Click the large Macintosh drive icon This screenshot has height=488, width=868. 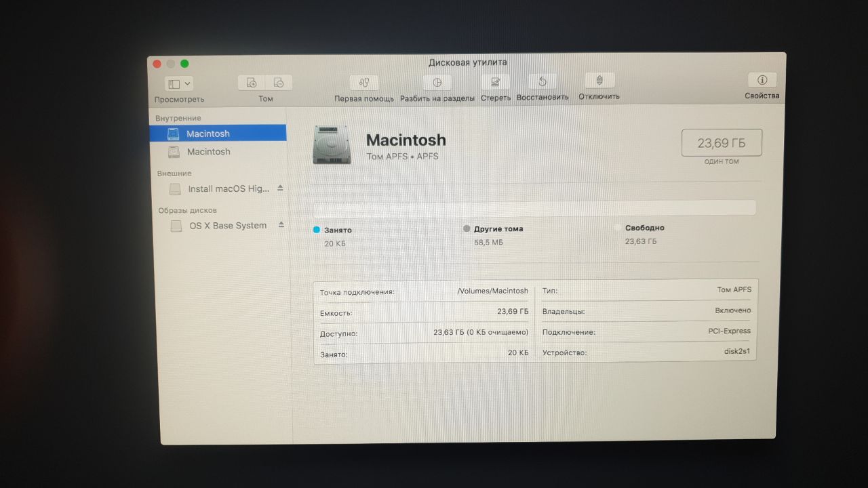332,144
